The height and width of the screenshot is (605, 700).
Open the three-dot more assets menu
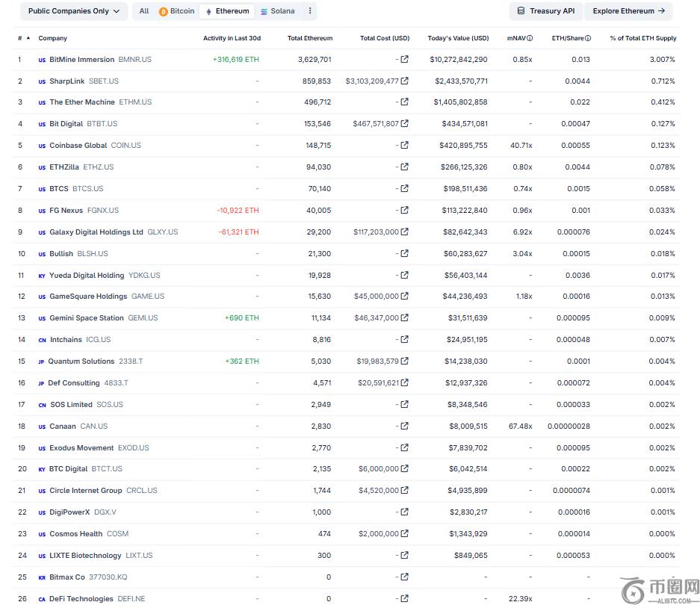(x=311, y=11)
